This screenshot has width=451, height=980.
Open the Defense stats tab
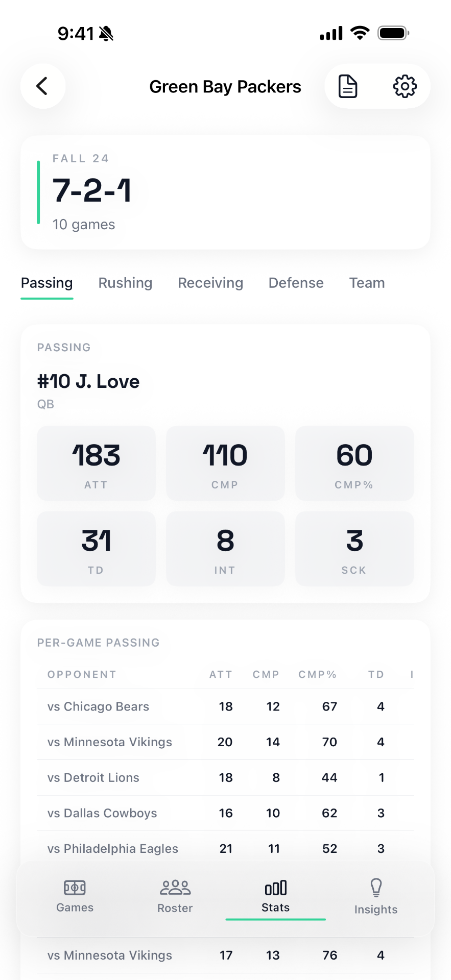click(x=296, y=283)
